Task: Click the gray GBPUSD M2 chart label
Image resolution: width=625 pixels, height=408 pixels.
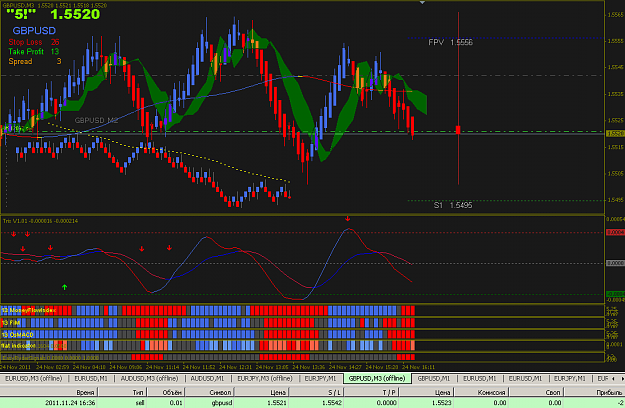Action: coord(96,120)
